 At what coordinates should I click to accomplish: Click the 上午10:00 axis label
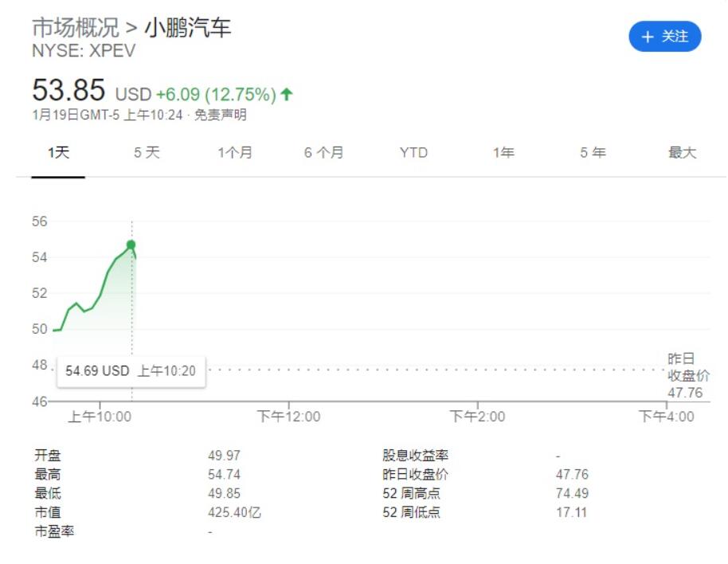pos(100,417)
